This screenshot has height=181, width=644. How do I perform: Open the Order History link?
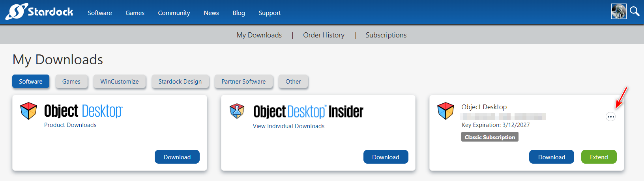(x=324, y=35)
